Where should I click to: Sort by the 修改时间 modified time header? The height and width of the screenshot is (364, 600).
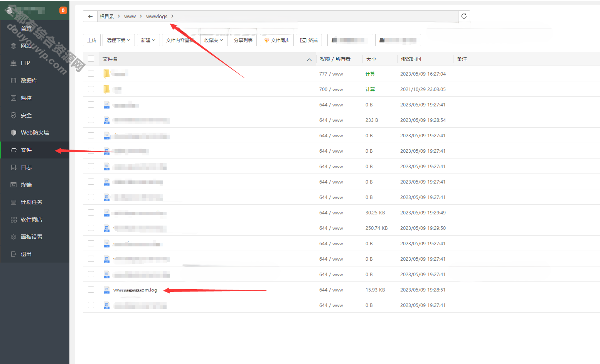tap(411, 59)
